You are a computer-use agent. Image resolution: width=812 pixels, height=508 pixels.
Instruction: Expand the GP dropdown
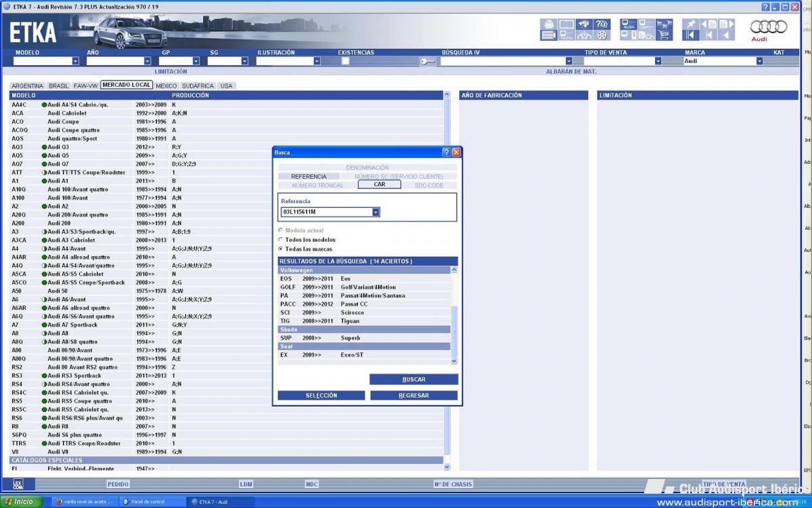tap(196, 61)
